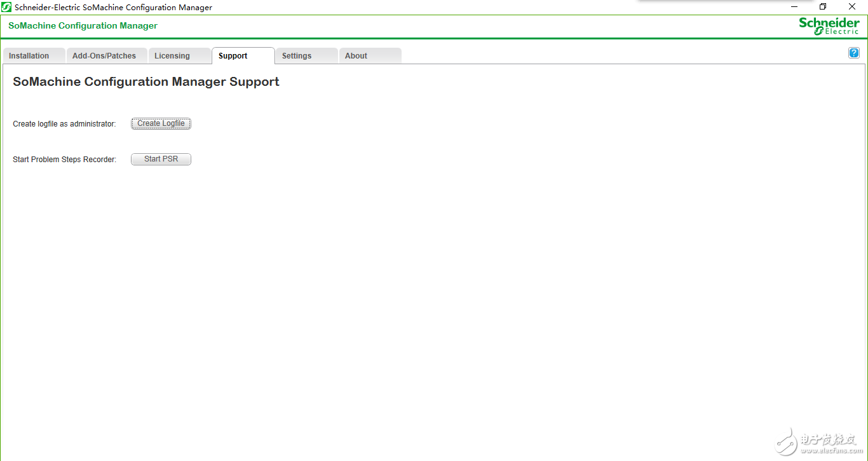Start the Problem Steps Recorder with Start PSR
The height and width of the screenshot is (461, 868).
coord(161,159)
